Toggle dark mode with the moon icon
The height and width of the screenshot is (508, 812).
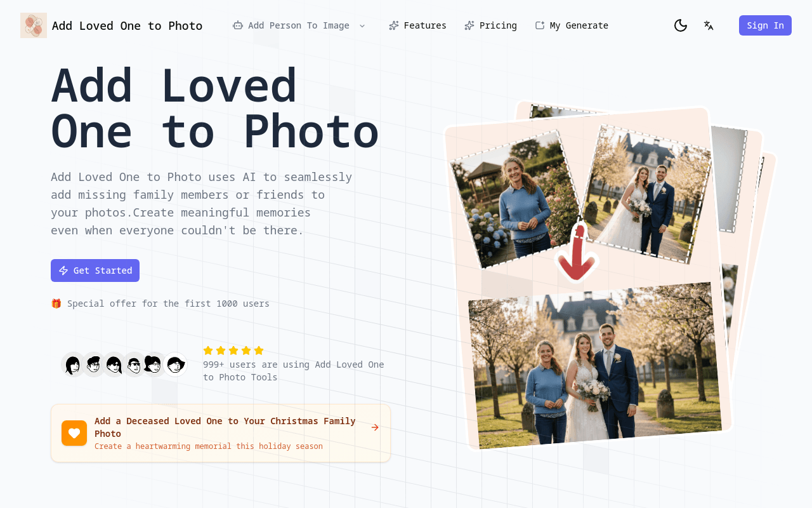(x=681, y=25)
